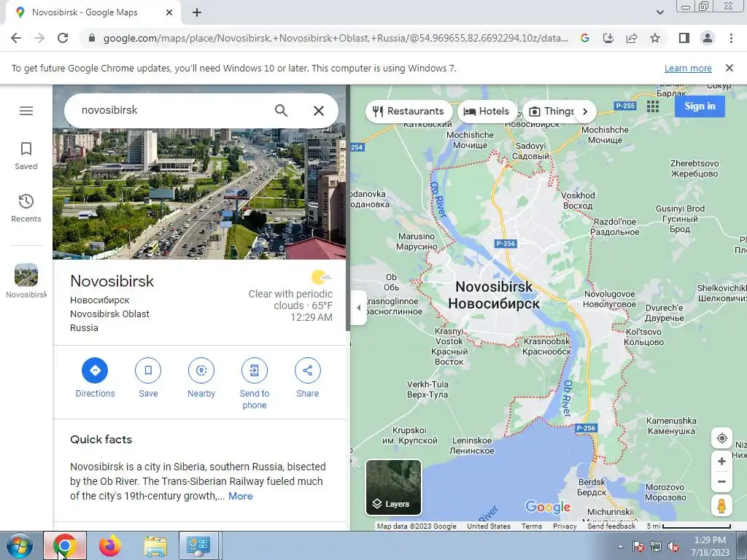747x560 pixels.
Task: Click the Sign in button
Action: 700,106
